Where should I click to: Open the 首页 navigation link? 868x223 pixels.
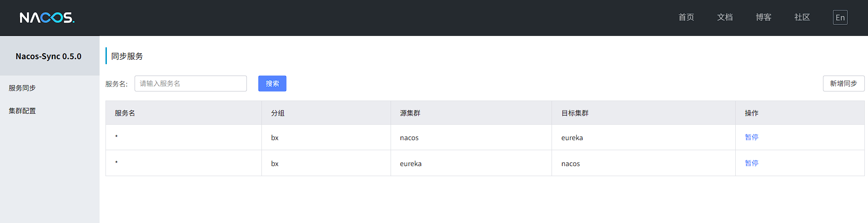point(686,17)
